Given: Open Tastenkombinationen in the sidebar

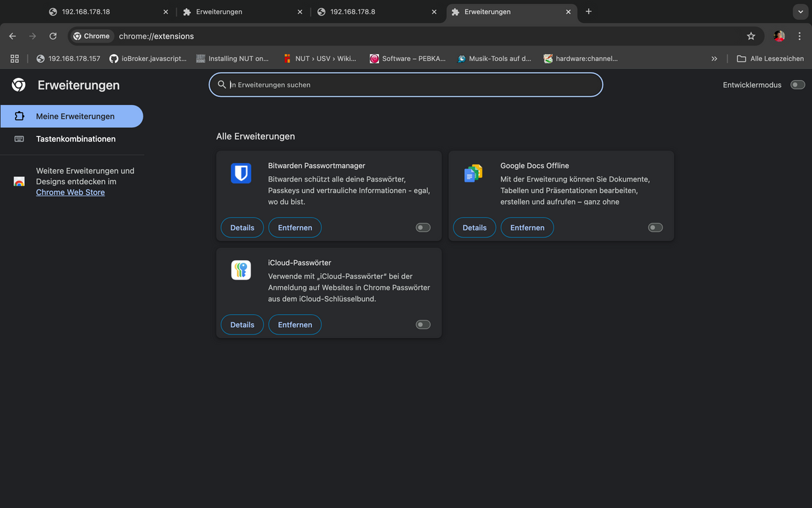Looking at the screenshot, I should tap(72, 139).
